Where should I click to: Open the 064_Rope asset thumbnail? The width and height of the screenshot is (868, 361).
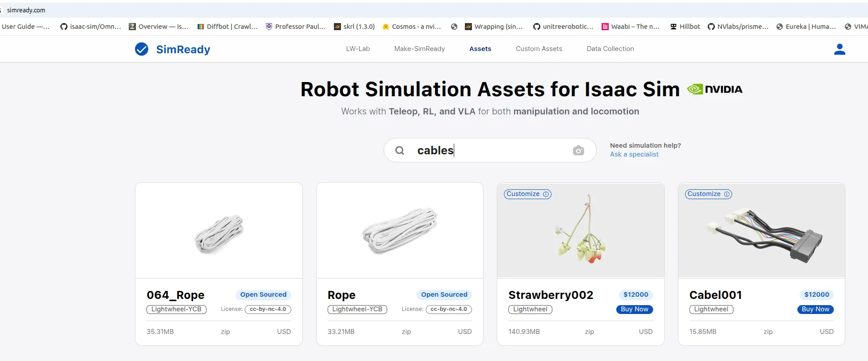219,231
